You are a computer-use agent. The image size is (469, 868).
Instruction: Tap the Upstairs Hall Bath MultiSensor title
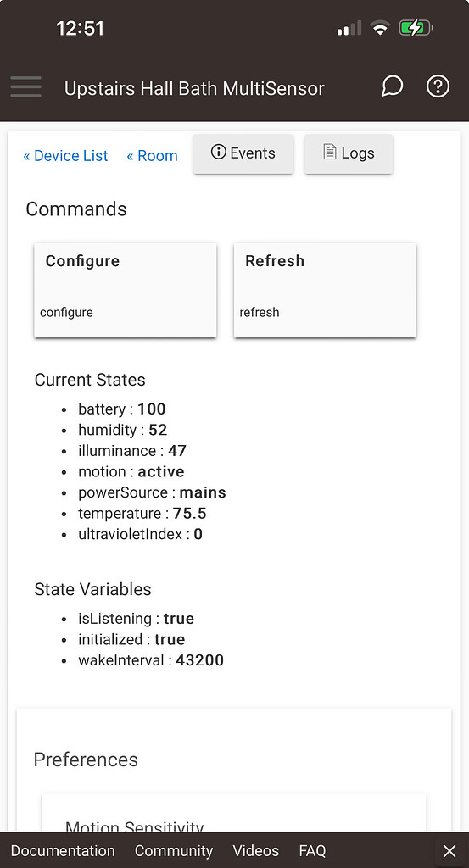194,88
